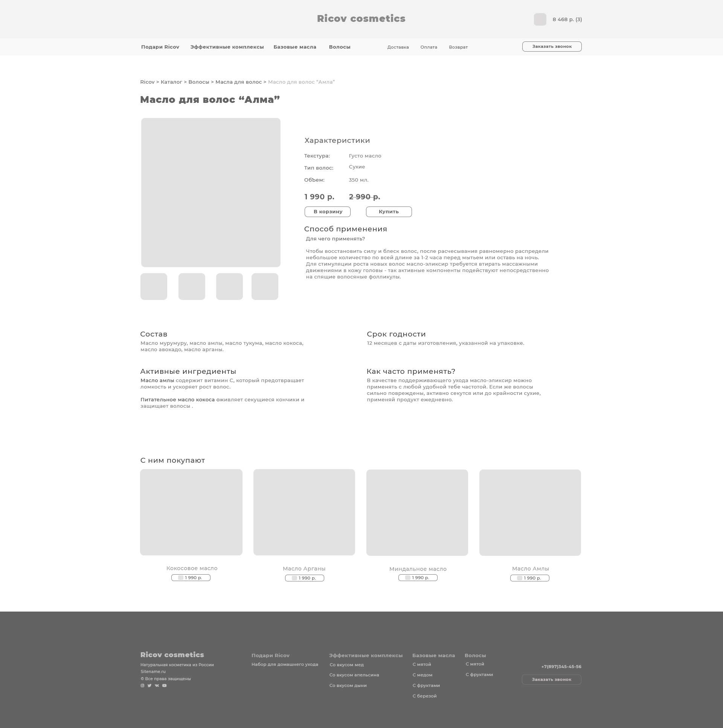Click cart icon on Масло Амлы price
This screenshot has width=723, height=728.
tap(519, 578)
